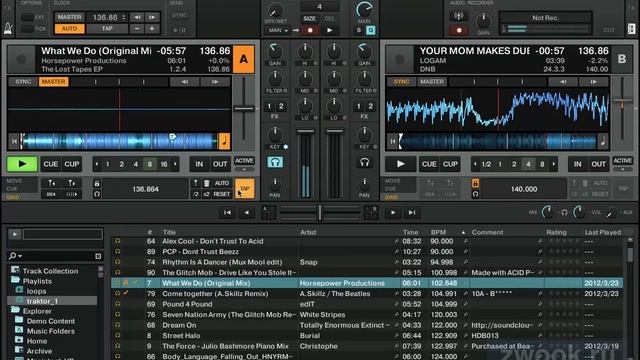Show smaller loop sizes in Deck A

97,164
